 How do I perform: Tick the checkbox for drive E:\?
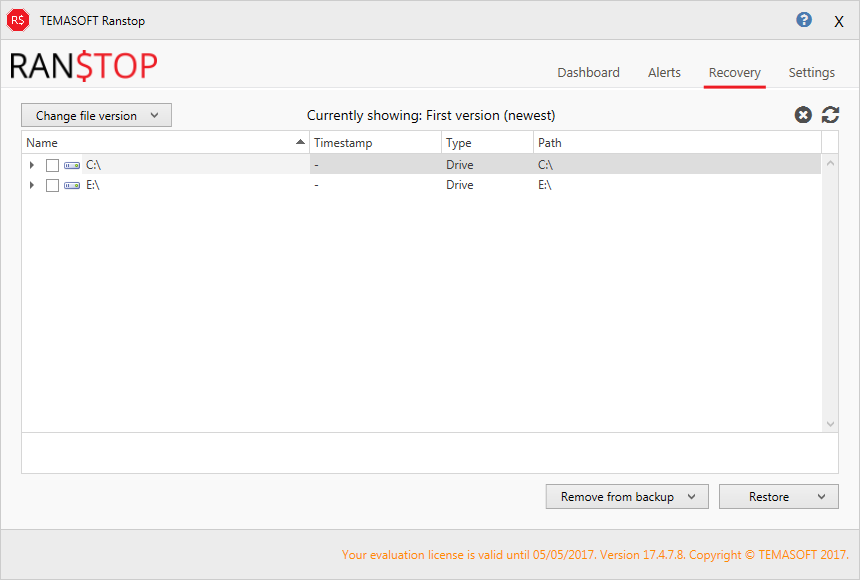53,185
